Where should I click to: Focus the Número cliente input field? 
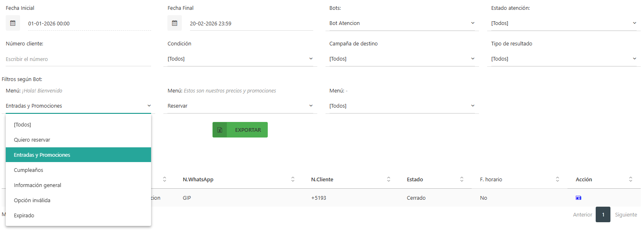coord(78,59)
